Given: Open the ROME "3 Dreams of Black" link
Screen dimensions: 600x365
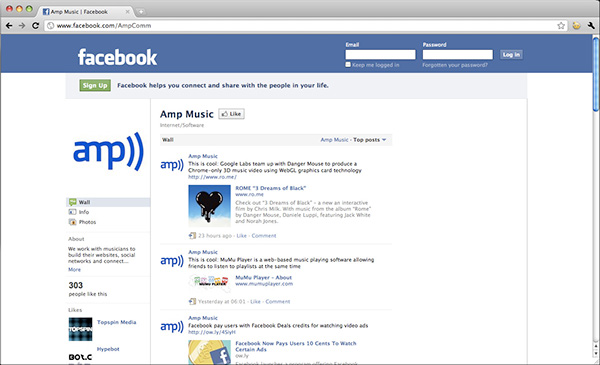Looking at the screenshot, I should pyautogui.click(x=271, y=188).
